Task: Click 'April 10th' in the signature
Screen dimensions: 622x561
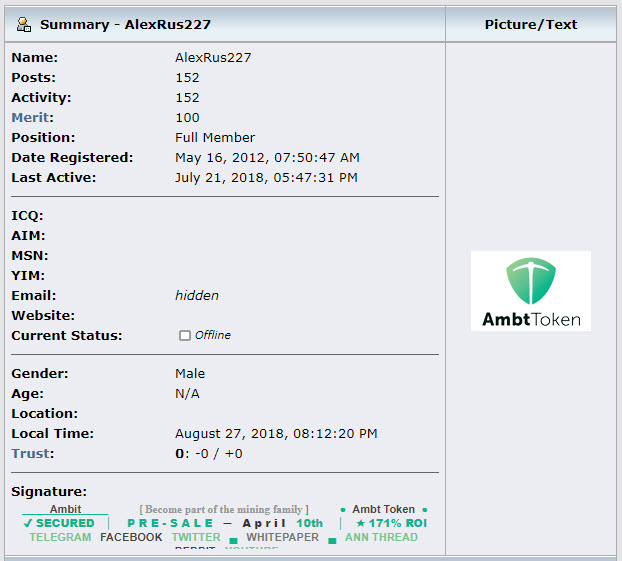Action: [x=283, y=523]
